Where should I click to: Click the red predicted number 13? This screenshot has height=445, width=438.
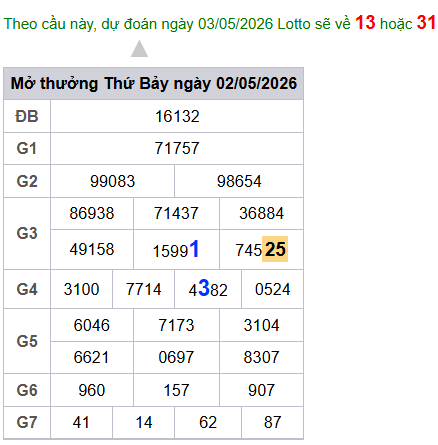365,23
